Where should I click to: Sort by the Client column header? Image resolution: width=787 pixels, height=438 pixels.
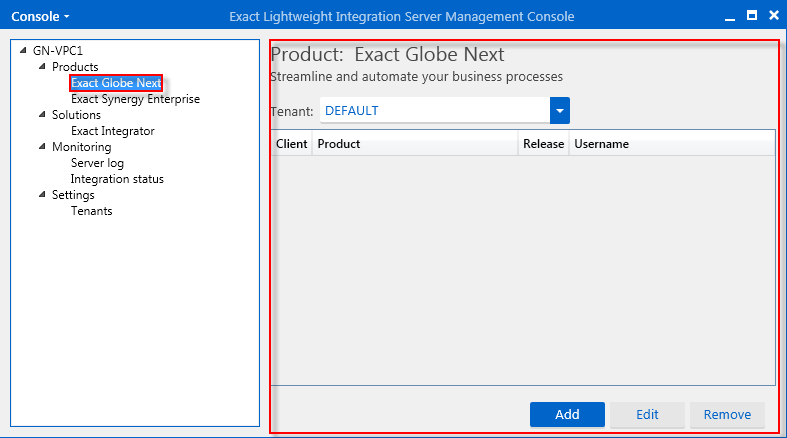291,144
